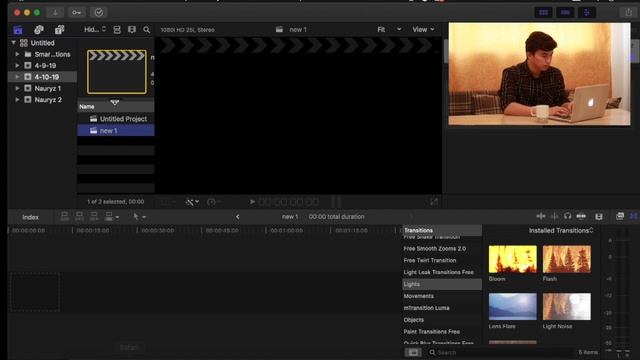This screenshot has width=640, height=360.
Task: Go back in timeline history arrow
Action: (238, 217)
